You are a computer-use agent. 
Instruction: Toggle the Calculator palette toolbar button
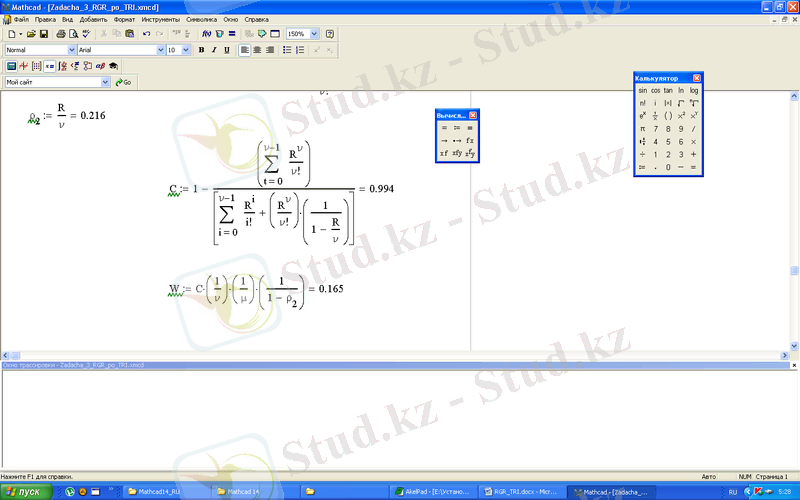pyautogui.click(x=11, y=66)
